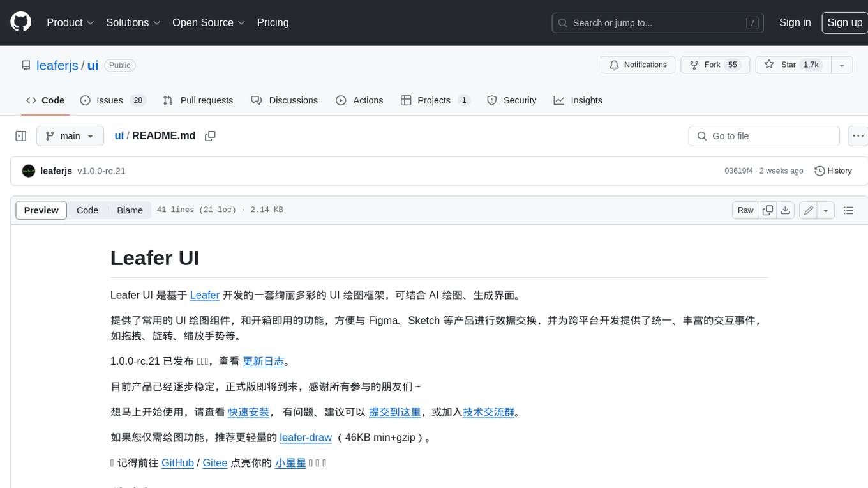Expand the file tree side panel
Screen dimensions: 868x488
pos(21,136)
